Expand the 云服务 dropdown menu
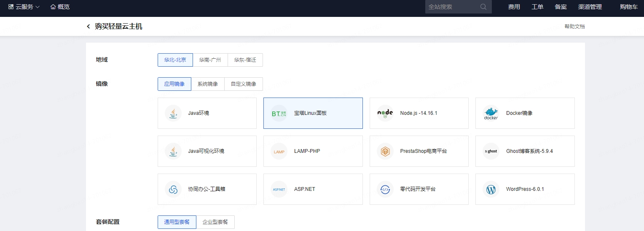Viewport: 644px width, 231px height. click(24, 7)
